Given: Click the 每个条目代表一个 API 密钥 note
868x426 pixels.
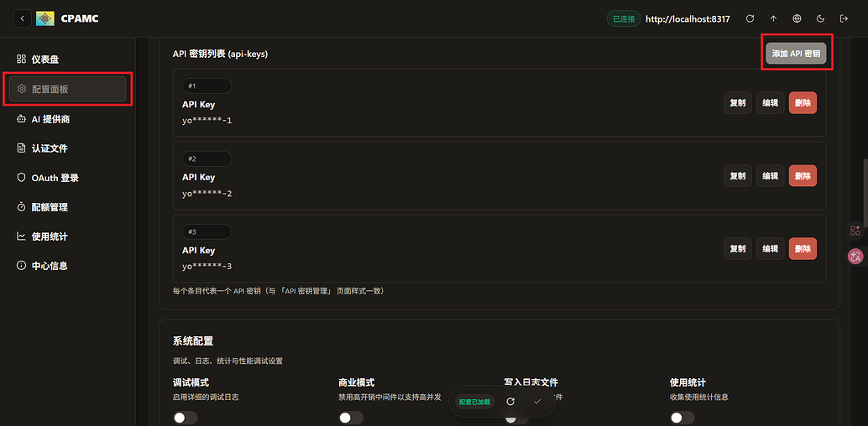Looking at the screenshot, I should [279, 290].
